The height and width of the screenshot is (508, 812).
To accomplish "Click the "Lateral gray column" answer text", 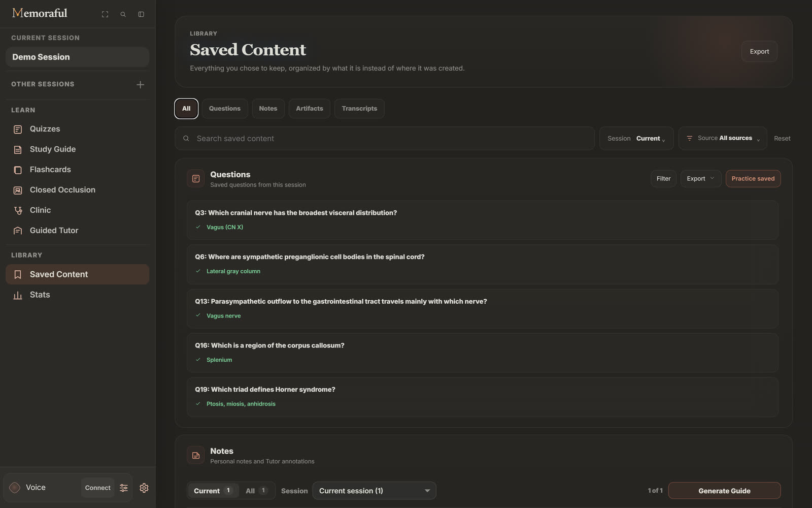I will coord(233,271).
